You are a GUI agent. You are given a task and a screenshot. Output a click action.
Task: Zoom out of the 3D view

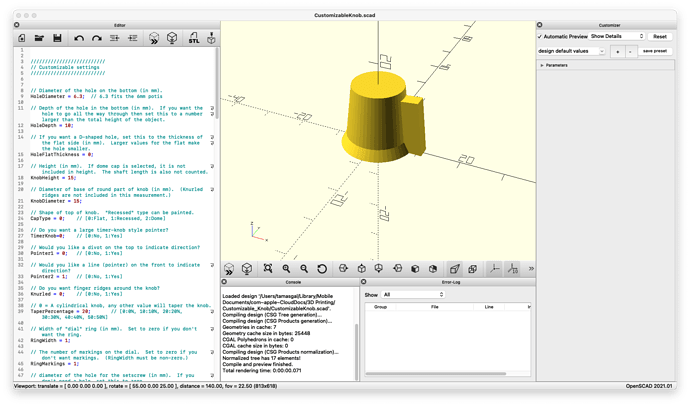click(x=304, y=269)
